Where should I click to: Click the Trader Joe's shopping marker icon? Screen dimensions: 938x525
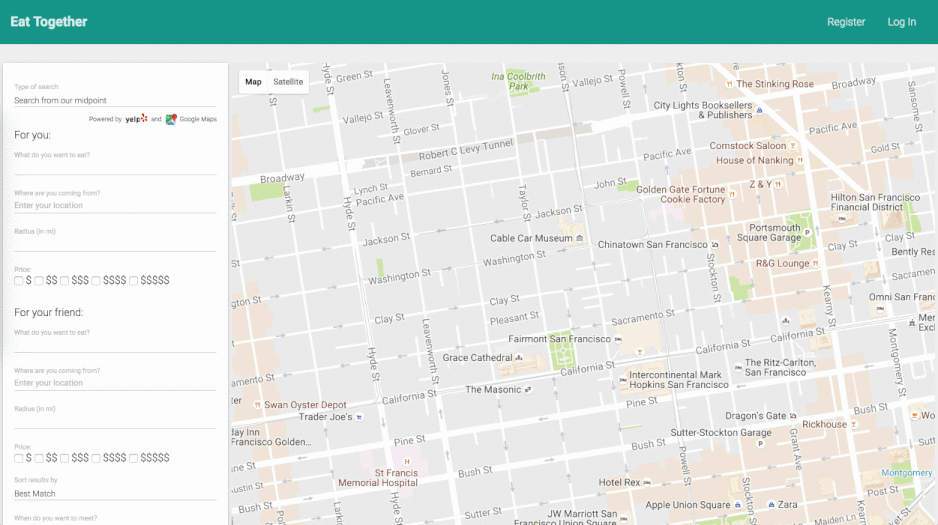pyautogui.click(x=359, y=417)
